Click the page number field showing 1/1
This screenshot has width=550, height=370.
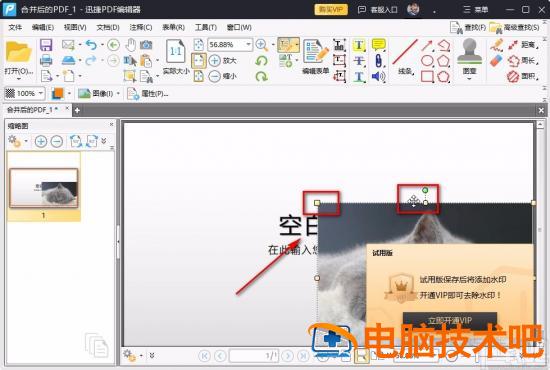(x=254, y=356)
